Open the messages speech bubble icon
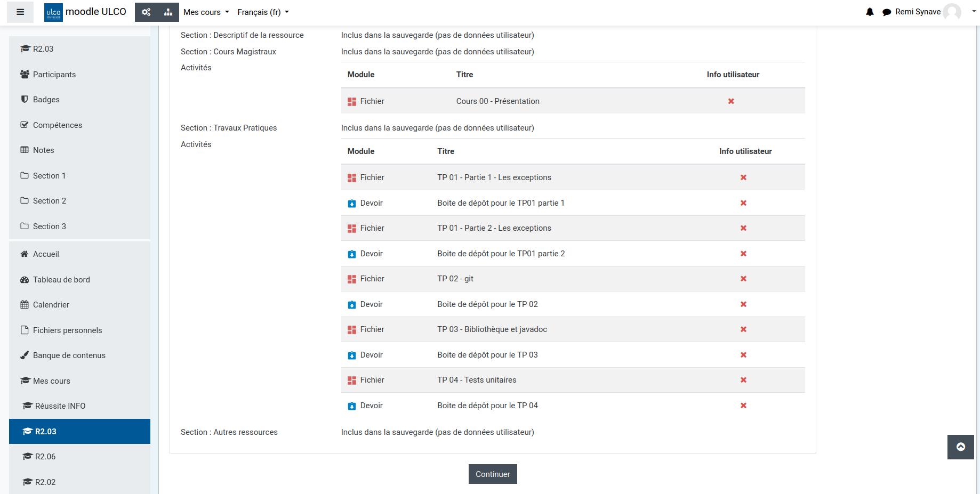Screen dimensions: 980x494 (x=886, y=12)
